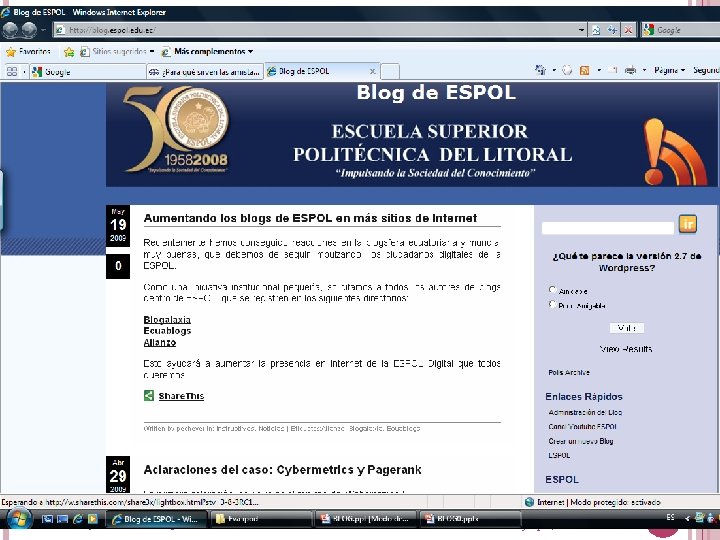Click the orange 'ir' search button
Screen dimensions: 720x540
pyautogui.click(x=688, y=224)
